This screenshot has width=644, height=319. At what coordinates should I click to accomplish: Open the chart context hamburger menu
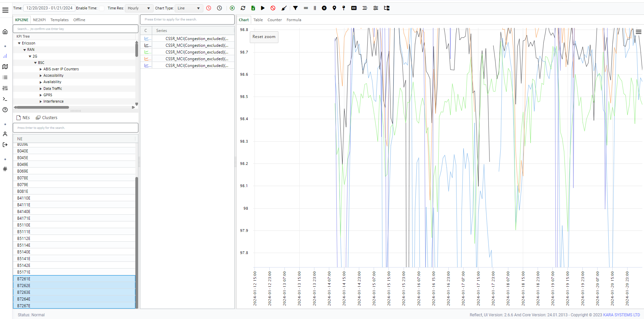coord(638,32)
